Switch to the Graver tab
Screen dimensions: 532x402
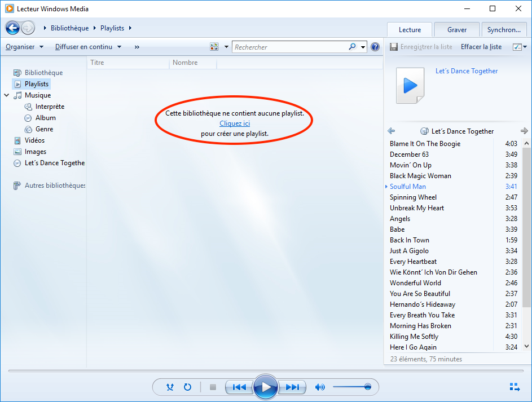[x=456, y=30]
